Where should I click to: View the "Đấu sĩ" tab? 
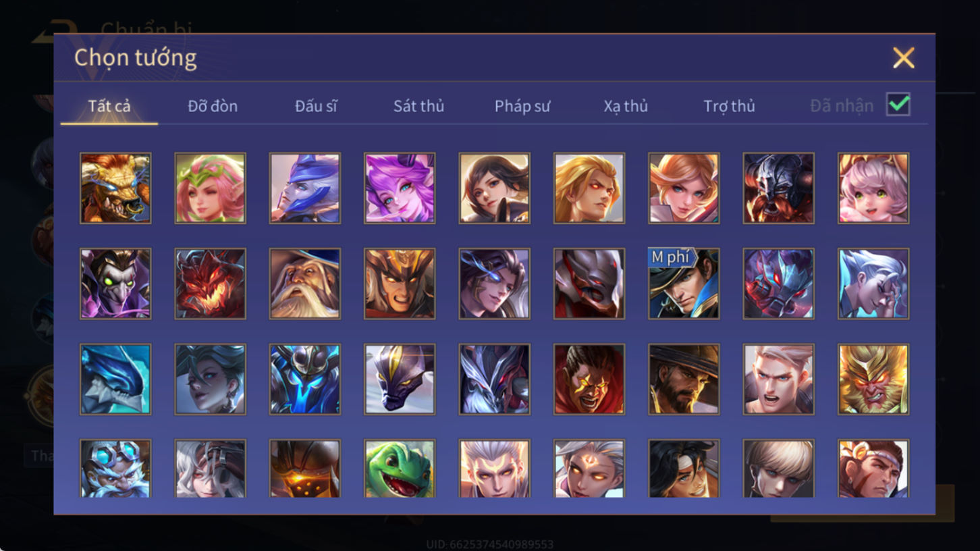point(316,106)
